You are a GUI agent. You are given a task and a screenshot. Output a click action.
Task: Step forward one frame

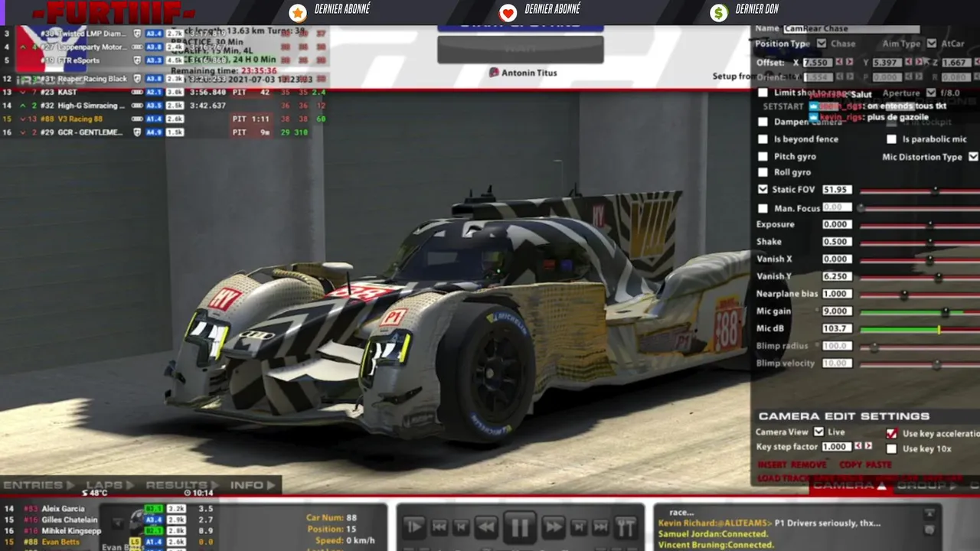[x=579, y=527]
